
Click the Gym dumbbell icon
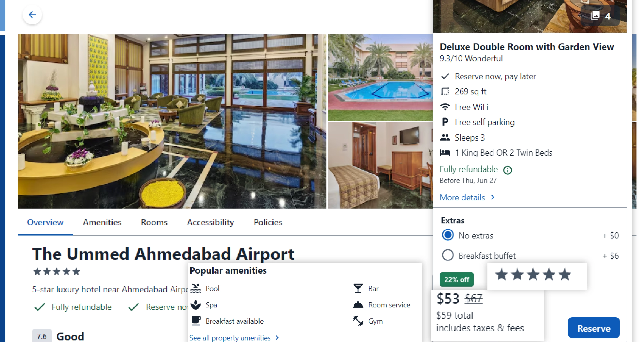pos(358,321)
